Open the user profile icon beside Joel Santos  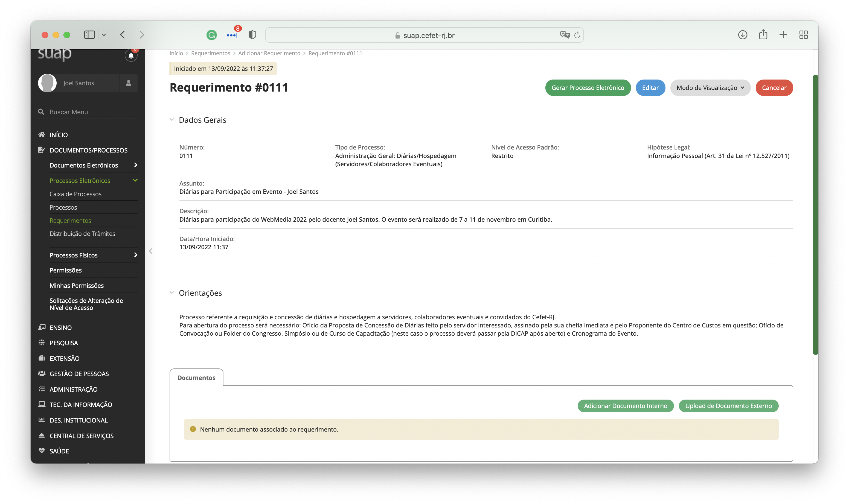pyautogui.click(x=129, y=83)
